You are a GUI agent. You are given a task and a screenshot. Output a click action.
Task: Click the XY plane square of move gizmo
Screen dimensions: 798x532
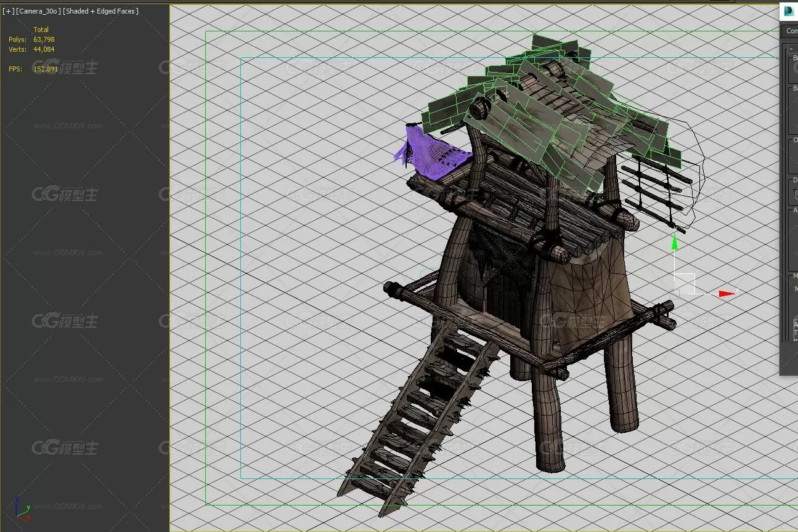[685, 284]
